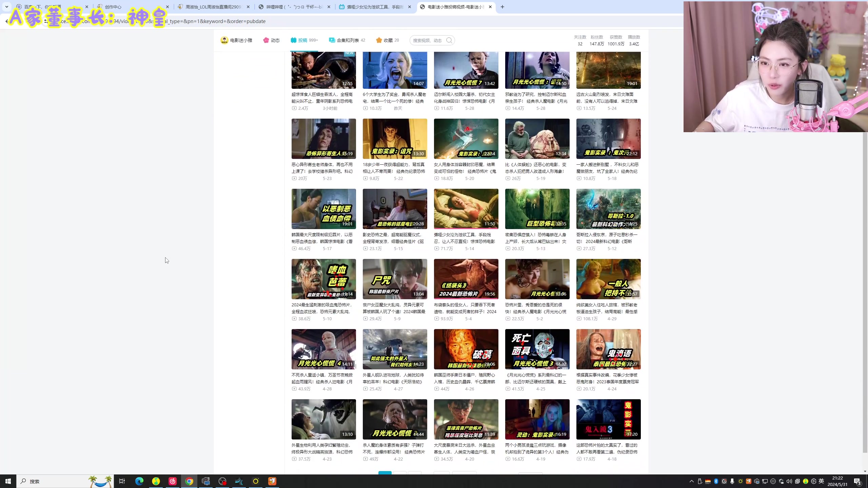Open thumbnail 《纸袋头》2024最新恐怖片
This screenshot has height=488, width=868.
point(466,279)
